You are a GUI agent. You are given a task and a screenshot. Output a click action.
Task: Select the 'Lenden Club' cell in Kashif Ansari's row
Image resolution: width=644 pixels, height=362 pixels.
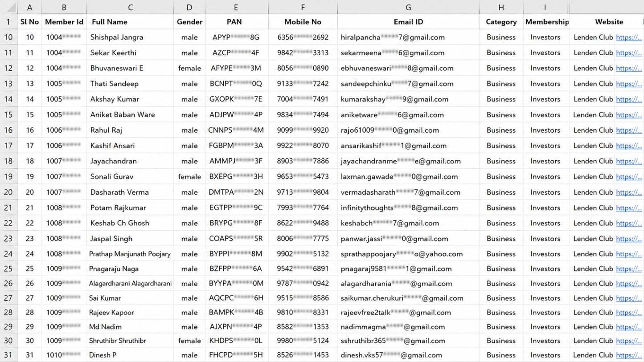593,146
